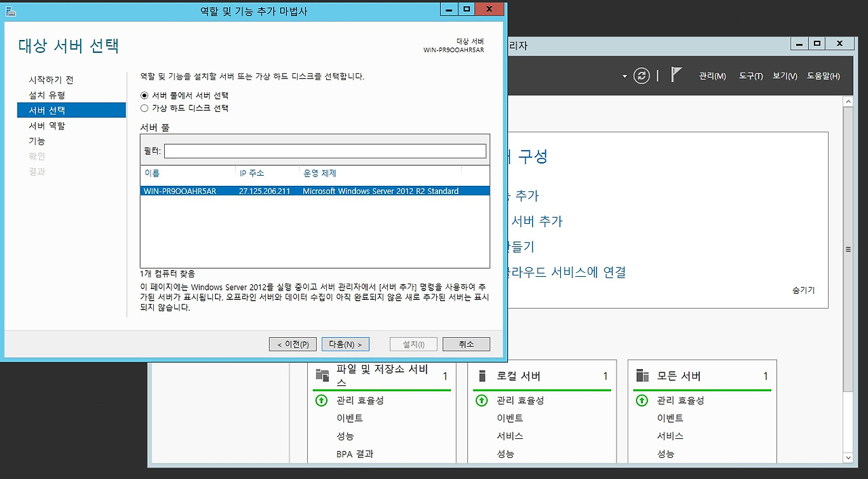Open dropdown arrow beside the refresh icon
This screenshot has width=868, height=479.
pyautogui.click(x=625, y=76)
